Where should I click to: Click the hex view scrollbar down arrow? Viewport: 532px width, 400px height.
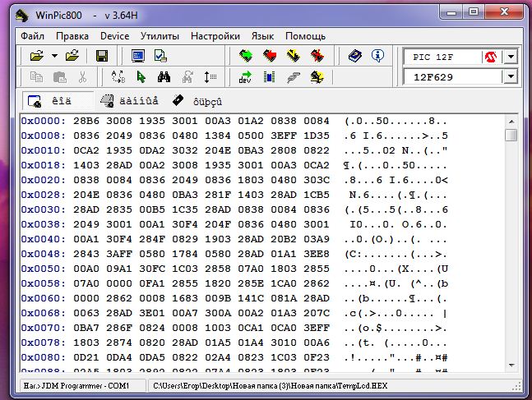coord(511,368)
